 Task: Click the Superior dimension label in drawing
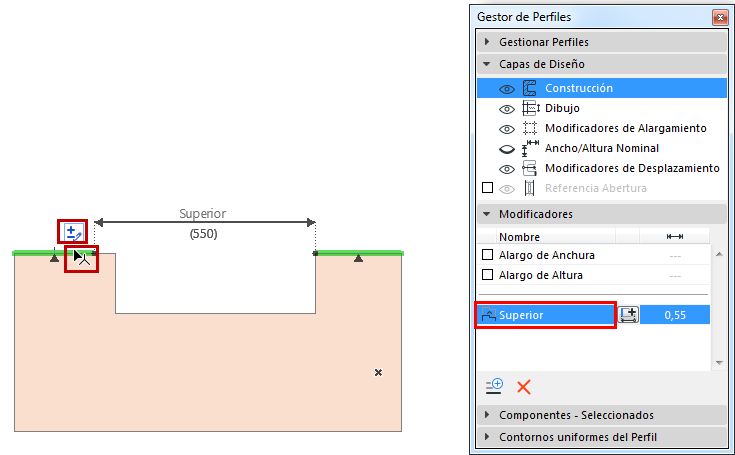(x=202, y=213)
